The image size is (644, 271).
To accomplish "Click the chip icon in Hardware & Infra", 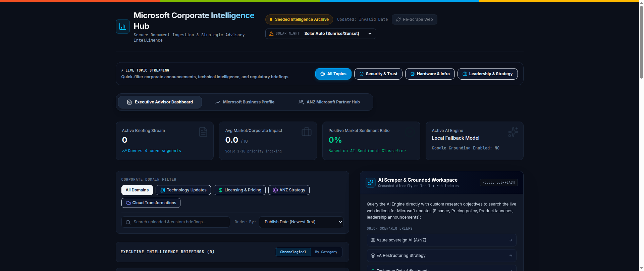I will [413, 74].
